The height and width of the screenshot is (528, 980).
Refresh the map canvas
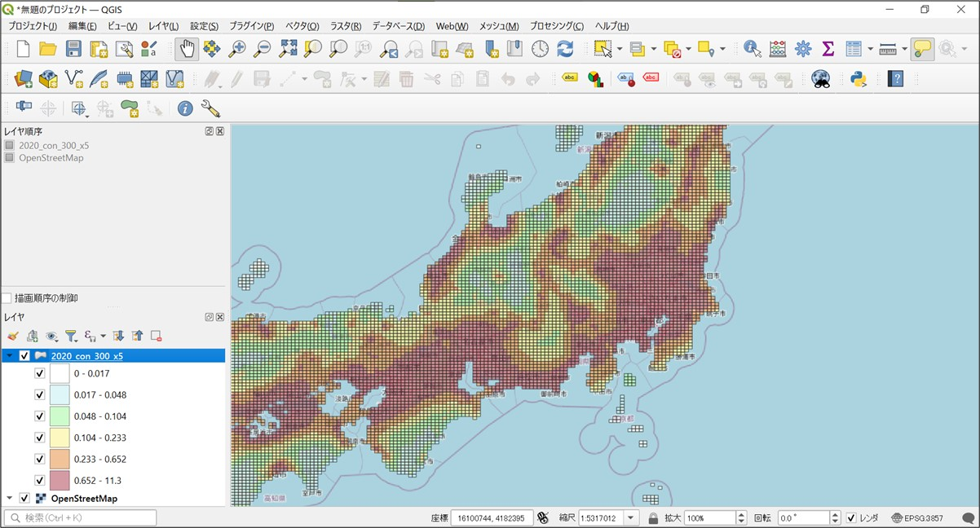coord(565,49)
